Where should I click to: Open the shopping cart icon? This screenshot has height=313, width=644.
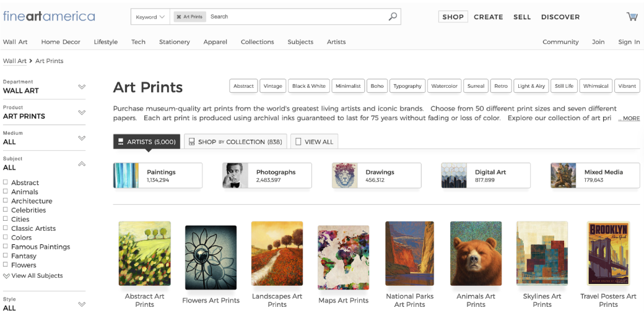pos(632,17)
